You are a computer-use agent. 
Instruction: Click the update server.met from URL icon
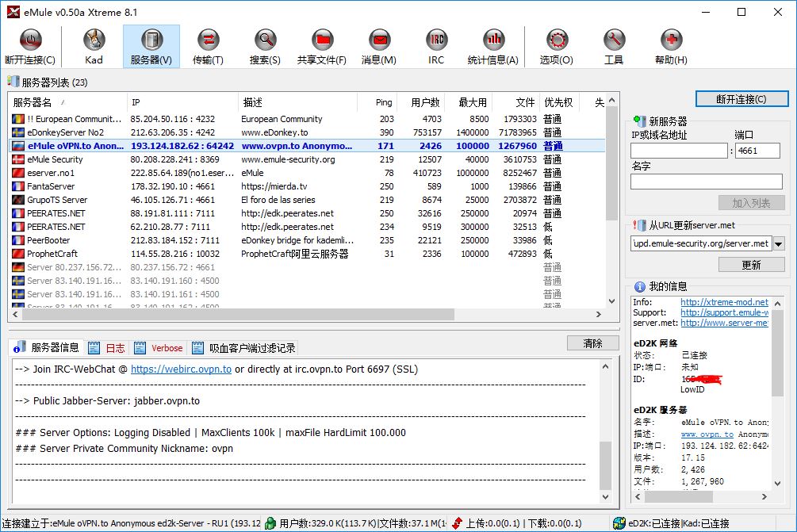tap(639, 225)
